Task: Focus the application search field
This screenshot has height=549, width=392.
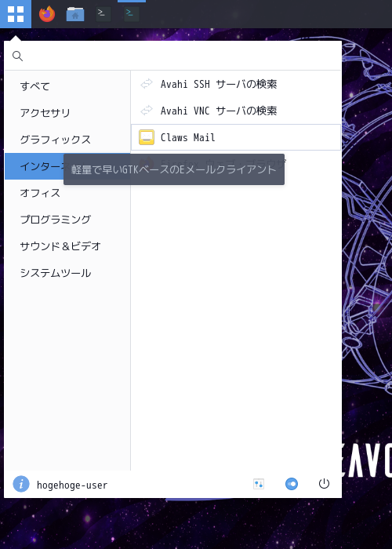Action: pos(173,56)
